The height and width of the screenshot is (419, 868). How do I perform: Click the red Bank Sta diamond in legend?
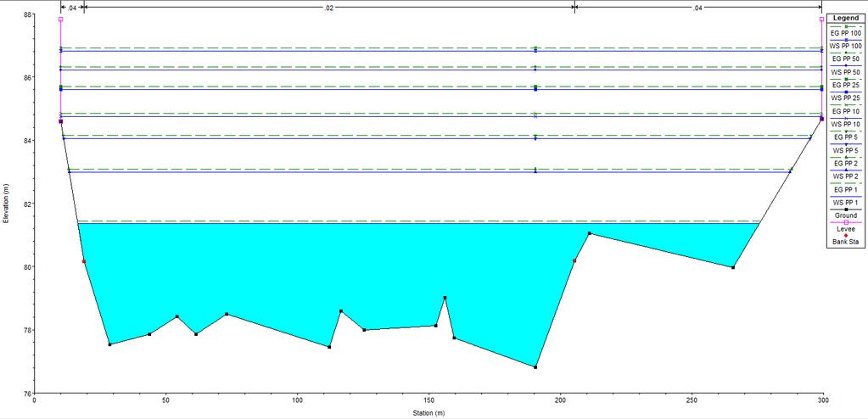[x=846, y=235]
